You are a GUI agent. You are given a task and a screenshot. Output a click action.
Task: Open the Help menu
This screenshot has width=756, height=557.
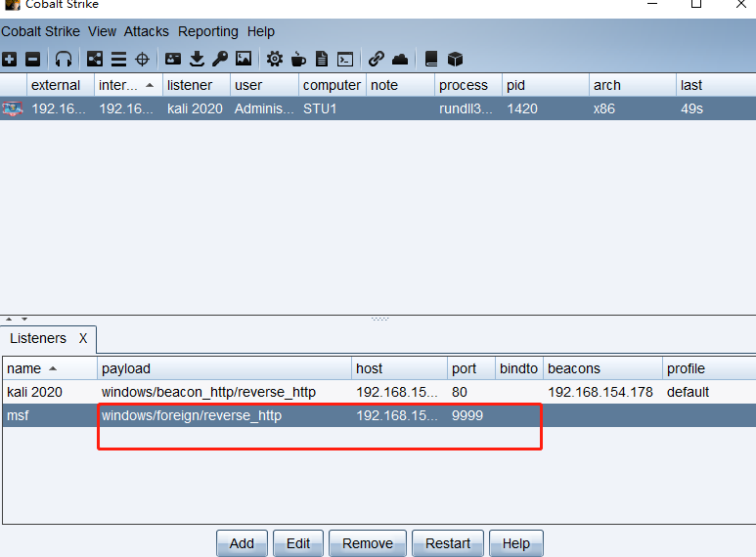[x=261, y=32]
